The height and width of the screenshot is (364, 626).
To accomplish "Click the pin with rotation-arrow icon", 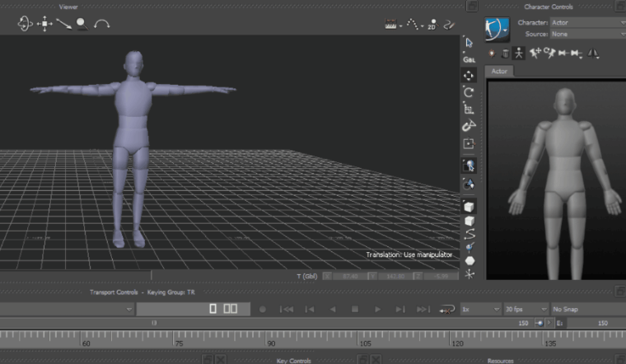I will pyautogui.click(x=549, y=53).
